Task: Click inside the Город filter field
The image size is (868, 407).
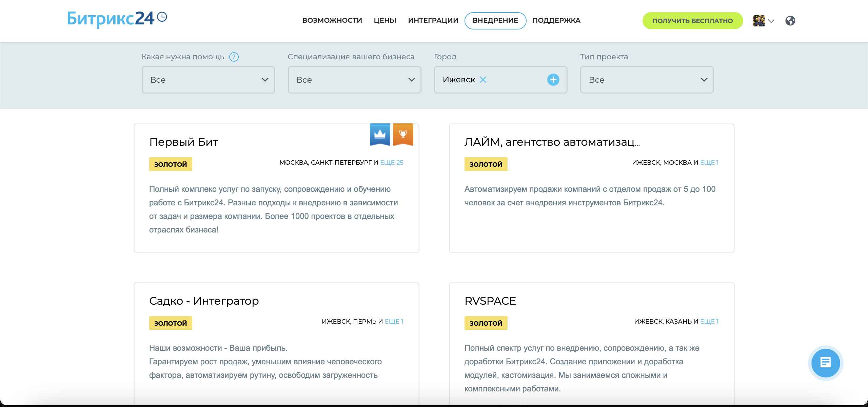Action: (x=500, y=80)
